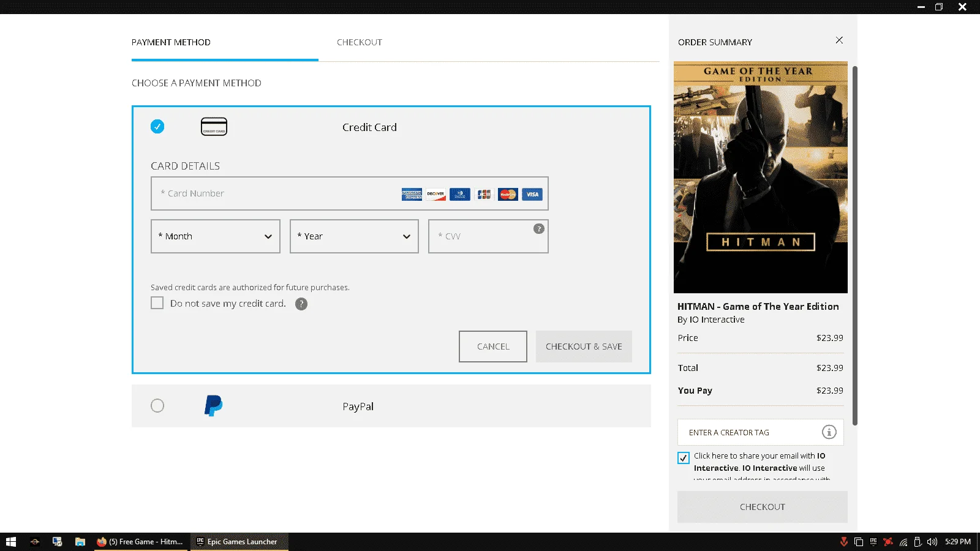Click the Diners Club card logo
Viewport: 980px width, 551px height.
point(460,194)
